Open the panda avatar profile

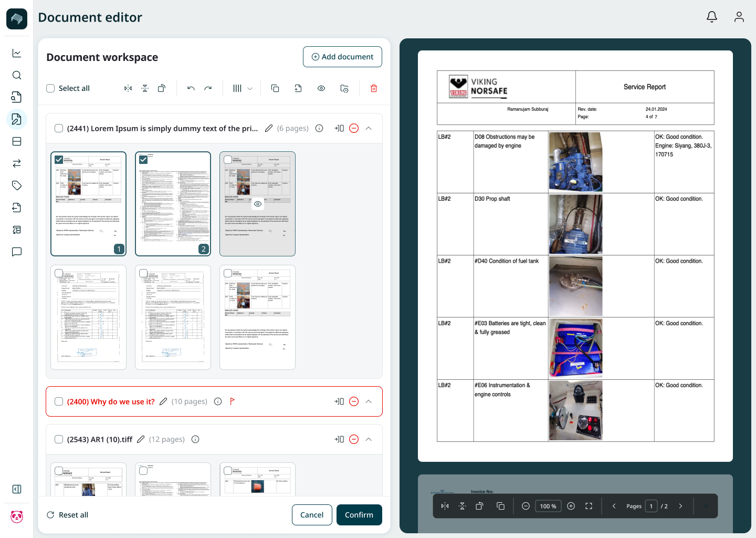[x=17, y=517]
